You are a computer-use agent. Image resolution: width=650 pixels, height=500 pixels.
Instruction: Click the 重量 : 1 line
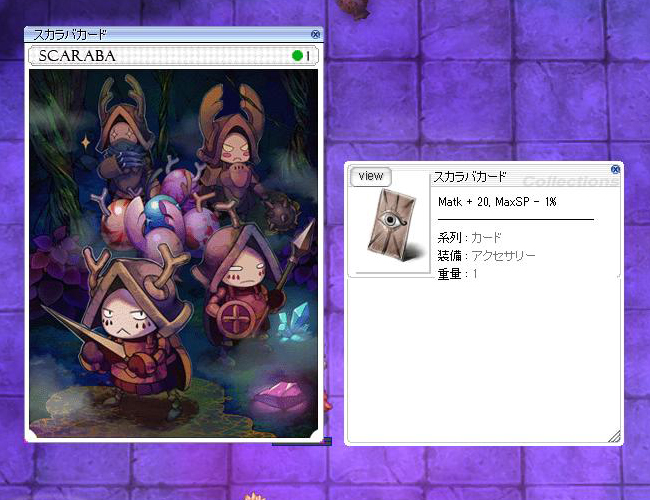click(458, 274)
